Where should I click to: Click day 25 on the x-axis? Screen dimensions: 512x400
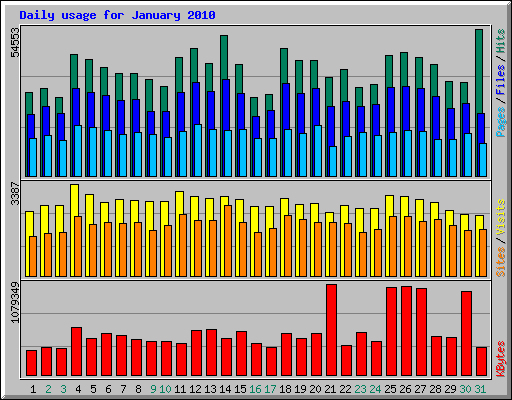pos(390,389)
